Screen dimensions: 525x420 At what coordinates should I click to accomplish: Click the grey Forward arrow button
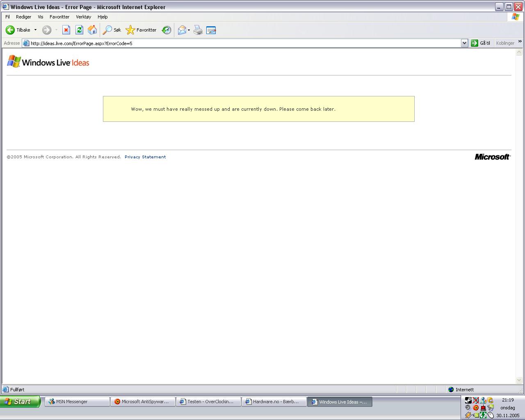pyautogui.click(x=47, y=30)
